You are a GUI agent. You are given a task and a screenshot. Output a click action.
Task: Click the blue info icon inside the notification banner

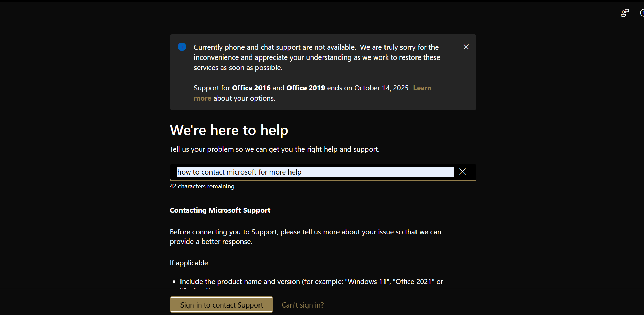click(x=182, y=47)
